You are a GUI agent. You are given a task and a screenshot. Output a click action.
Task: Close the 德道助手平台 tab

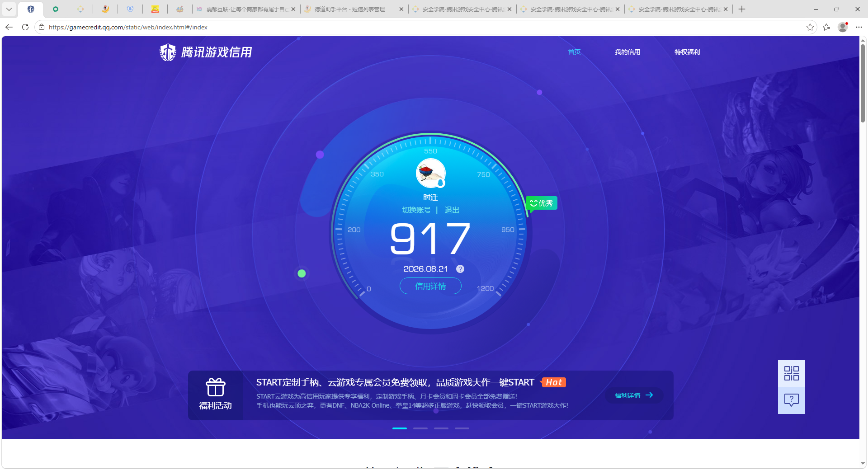[x=401, y=9]
